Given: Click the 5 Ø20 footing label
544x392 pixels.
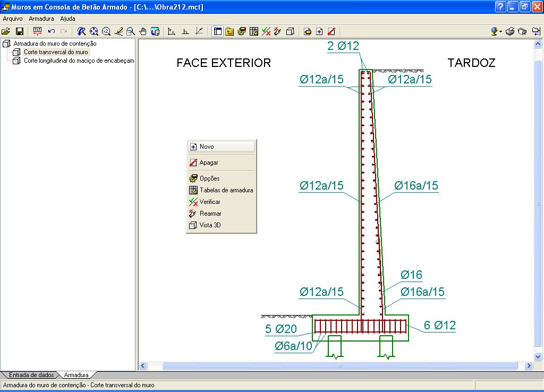Looking at the screenshot, I should click(x=280, y=329).
